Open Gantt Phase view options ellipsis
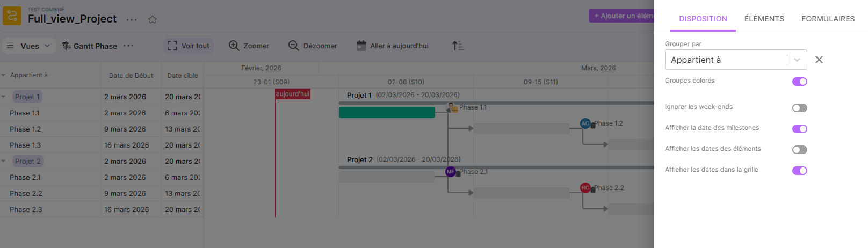 pos(128,46)
